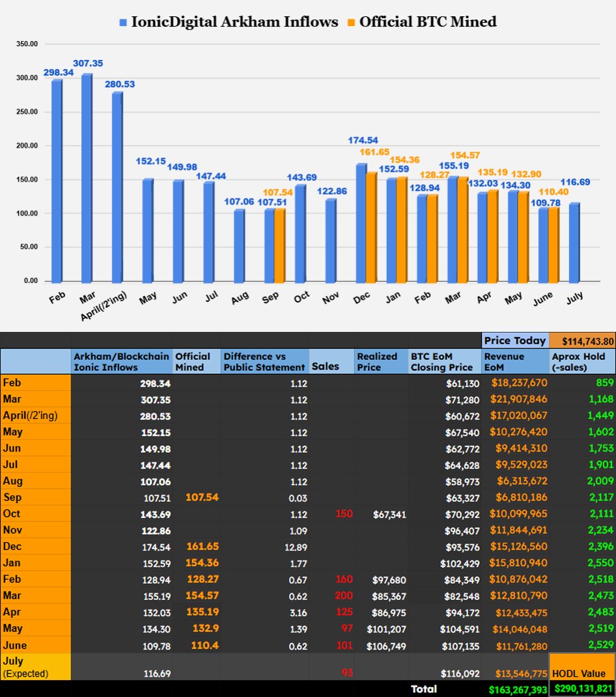This screenshot has height=697, width=616.
Task: Click the difference value '12.89' in the Dec row
Action: (x=296, y=547)
